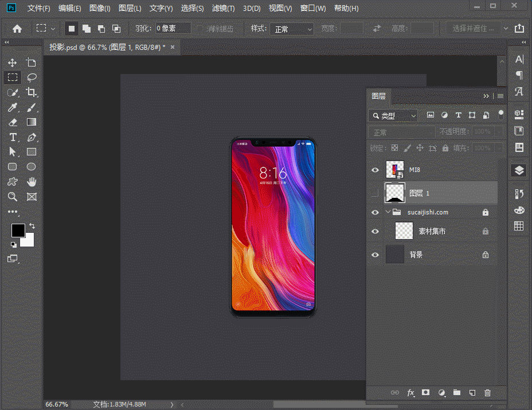Collapse the sucaijishi.com layer group
This screenshot has height=410, width=532.
[388, 212]
